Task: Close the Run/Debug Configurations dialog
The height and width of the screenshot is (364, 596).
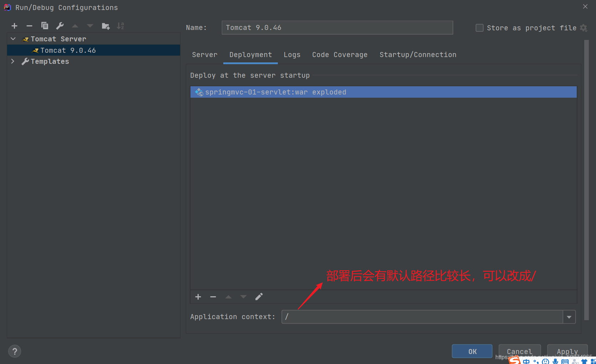Action: coord(585,6)
